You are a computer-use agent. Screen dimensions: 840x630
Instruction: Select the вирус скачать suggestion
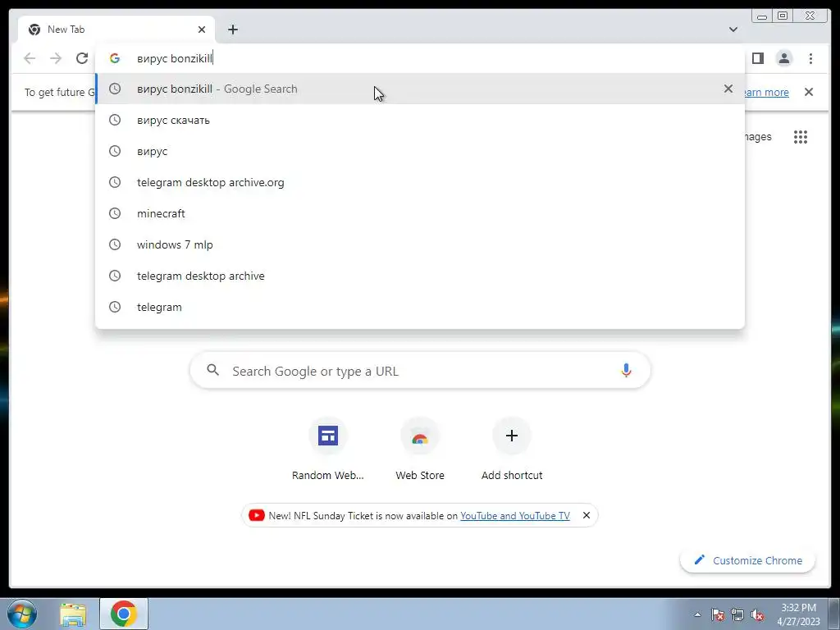[x=419, y=120]
